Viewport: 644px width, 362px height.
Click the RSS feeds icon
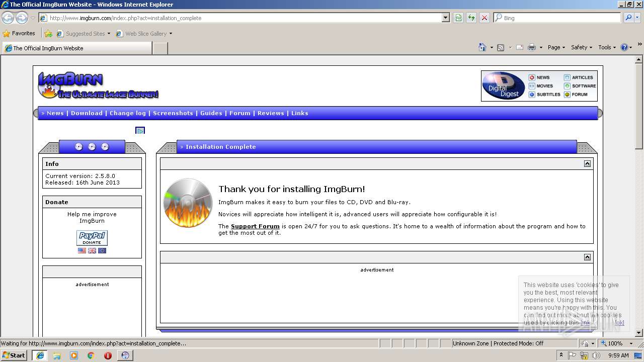click(501, 47)
